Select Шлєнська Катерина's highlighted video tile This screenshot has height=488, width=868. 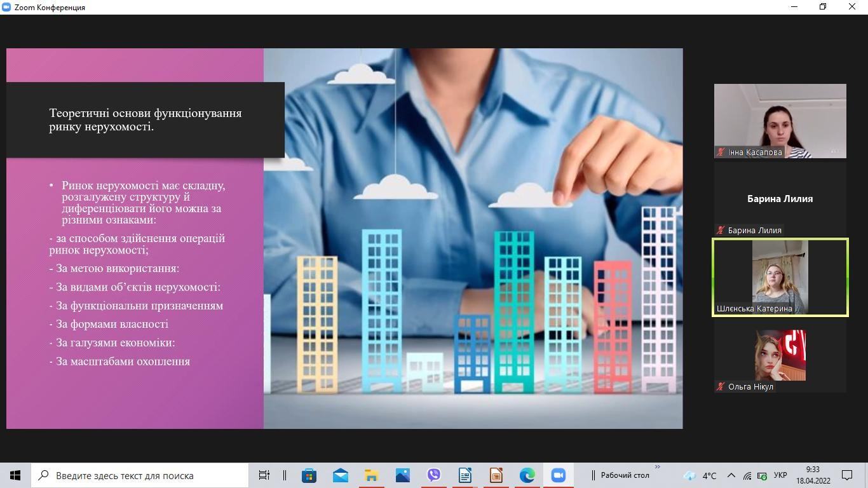pos(780,277)
